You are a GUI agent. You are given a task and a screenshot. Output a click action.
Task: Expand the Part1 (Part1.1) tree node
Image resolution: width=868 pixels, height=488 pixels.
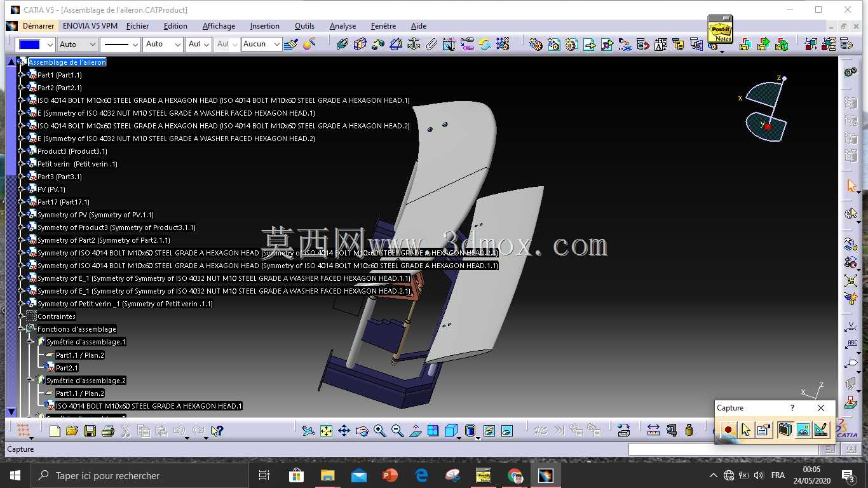point(21,75)
